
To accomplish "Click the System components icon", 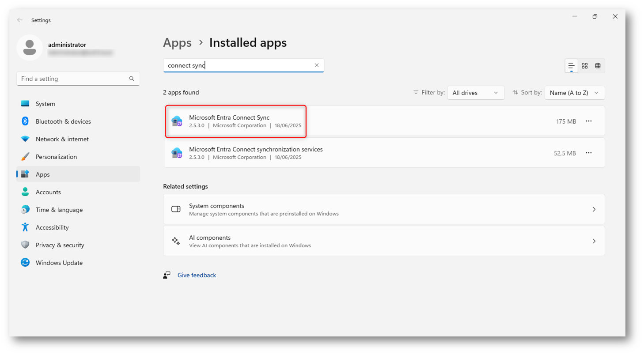I will coord(176,209).
